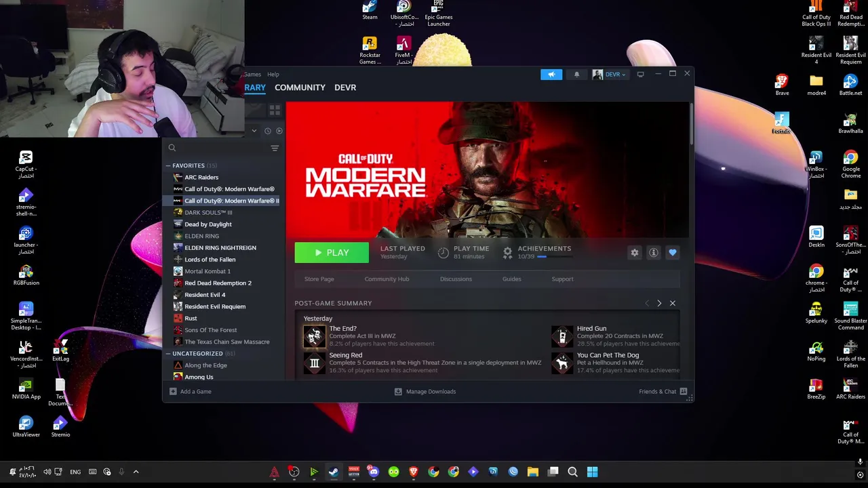
Task: Open The End? achievement icon
Action: (314, 336)
